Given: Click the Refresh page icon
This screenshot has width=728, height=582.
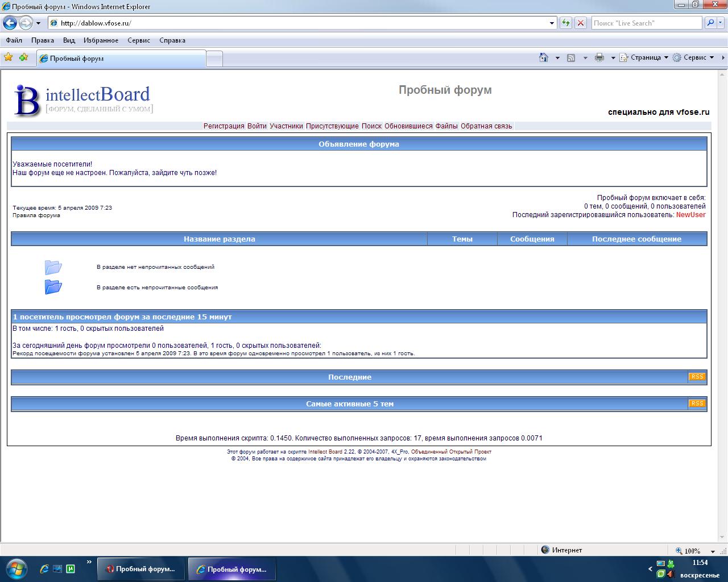Looking at the screenshot, I should [x=565, y=23].
